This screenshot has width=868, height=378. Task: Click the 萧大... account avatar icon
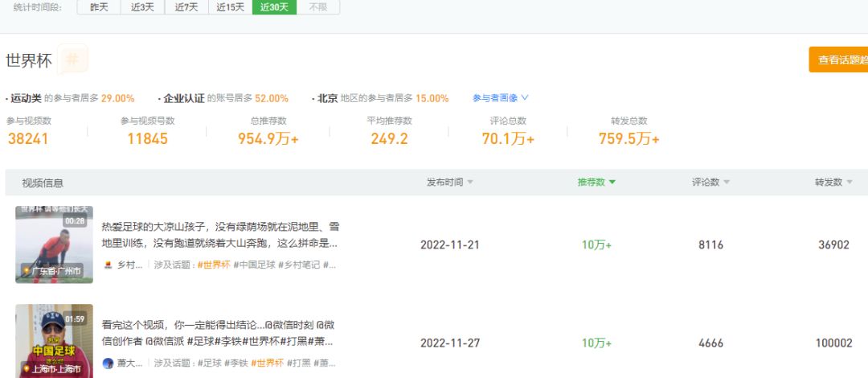pos(108,364)
